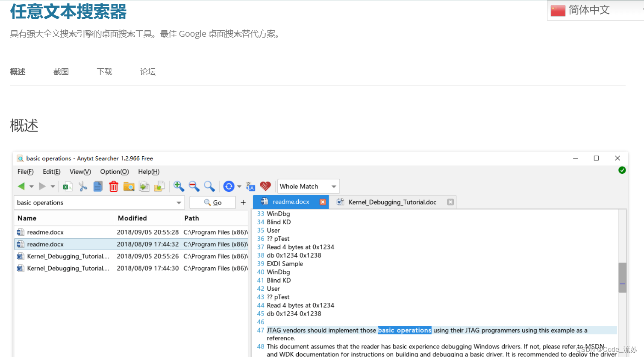The width and height of the screenshot is (644, 357).
Task: Switch to the readme.docx preview tab
Action: 291,202
